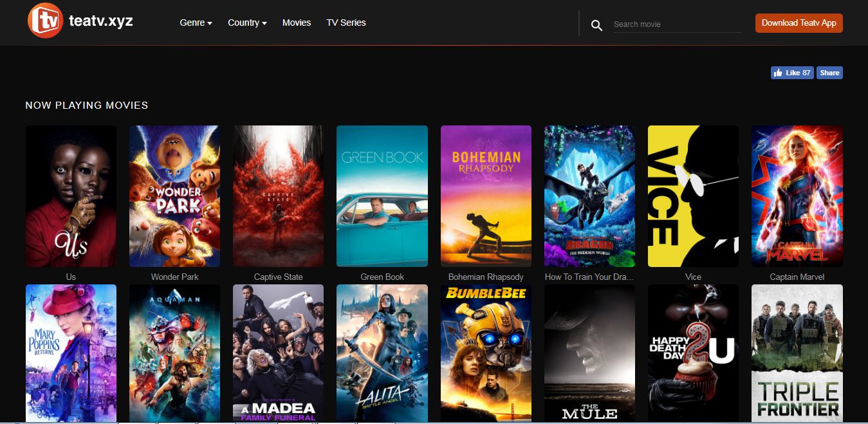Image resolution: width=868 pixels, height=424 pixels.
Task: Click the 'Bohemian Rhapsody' title text
Action: point(486,277)
